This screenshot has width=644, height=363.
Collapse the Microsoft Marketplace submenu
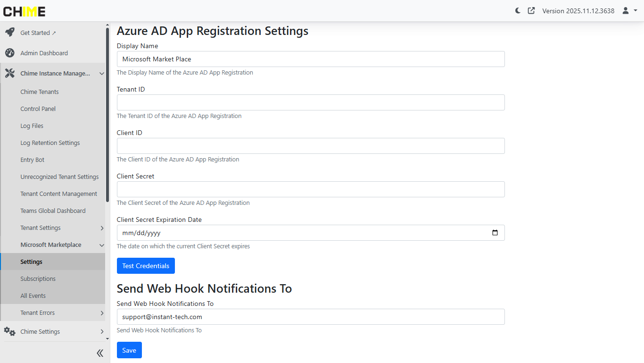pos(102,245)
